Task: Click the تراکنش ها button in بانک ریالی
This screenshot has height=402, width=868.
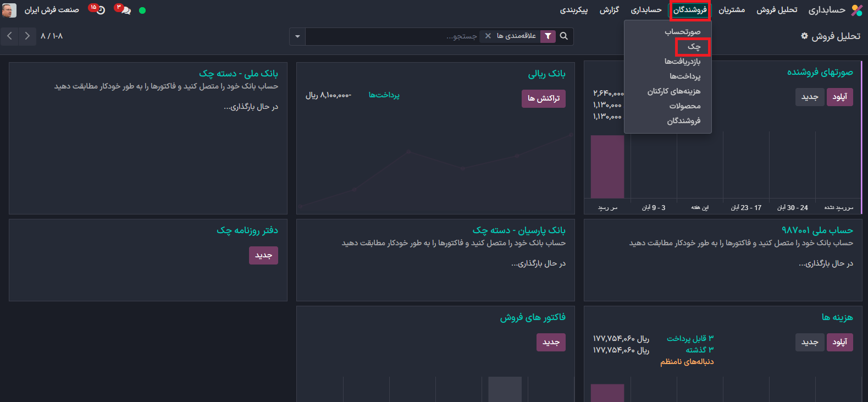Action: (x=543, y=98)
